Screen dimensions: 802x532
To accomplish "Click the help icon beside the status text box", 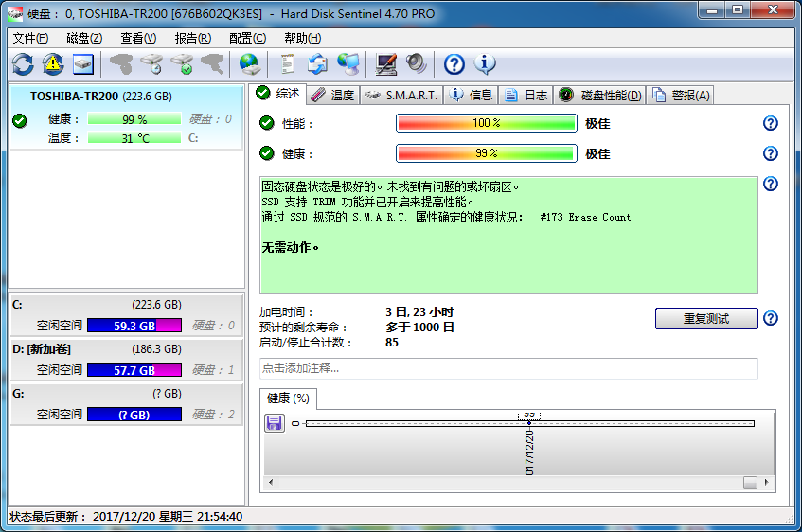I will click(x=771, y=184).
